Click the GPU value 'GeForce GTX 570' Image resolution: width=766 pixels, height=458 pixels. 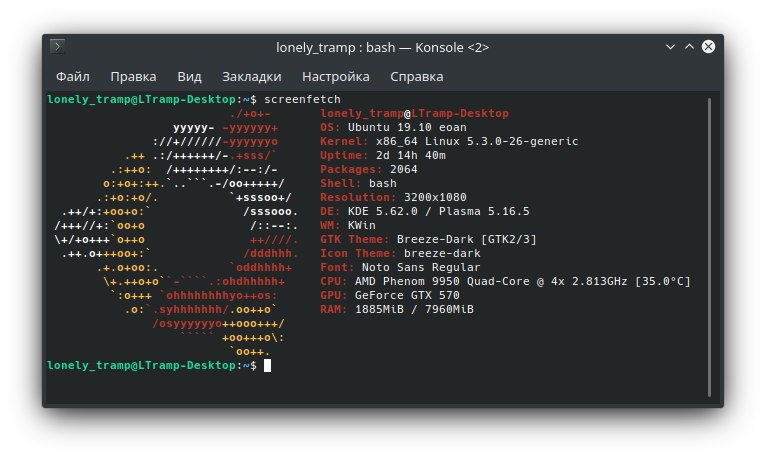[407, 295]
